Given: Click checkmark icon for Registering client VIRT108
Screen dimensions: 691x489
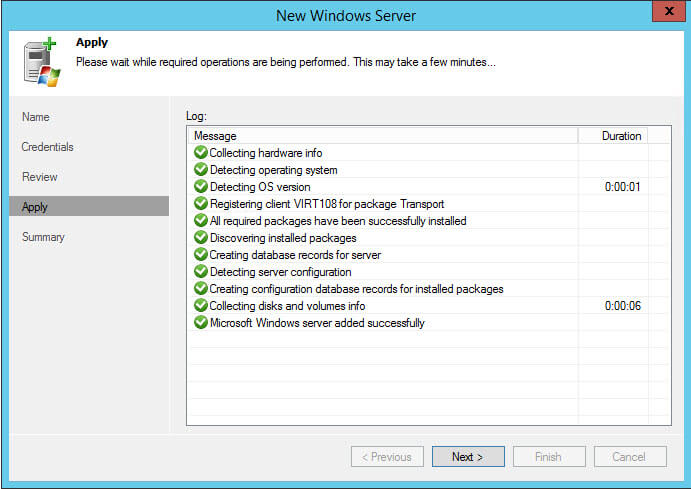Looking at the screenshot, I should pyautogui.click(x=200, y=204).
